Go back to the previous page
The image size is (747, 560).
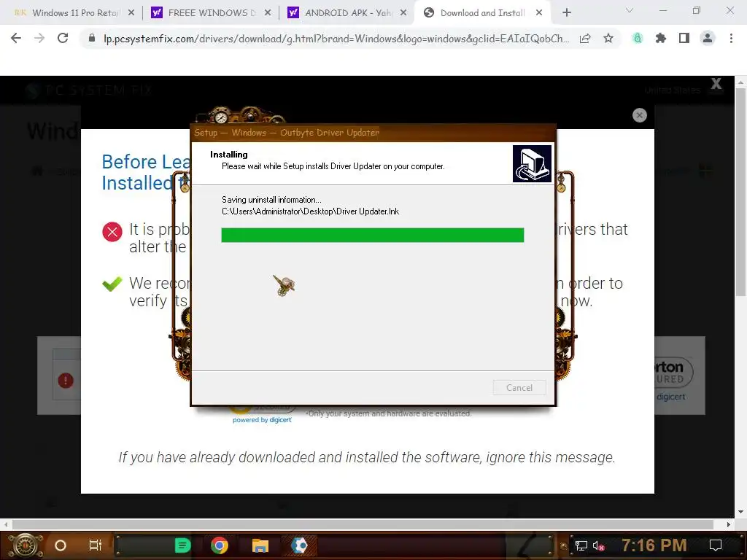tap(16, 38)
